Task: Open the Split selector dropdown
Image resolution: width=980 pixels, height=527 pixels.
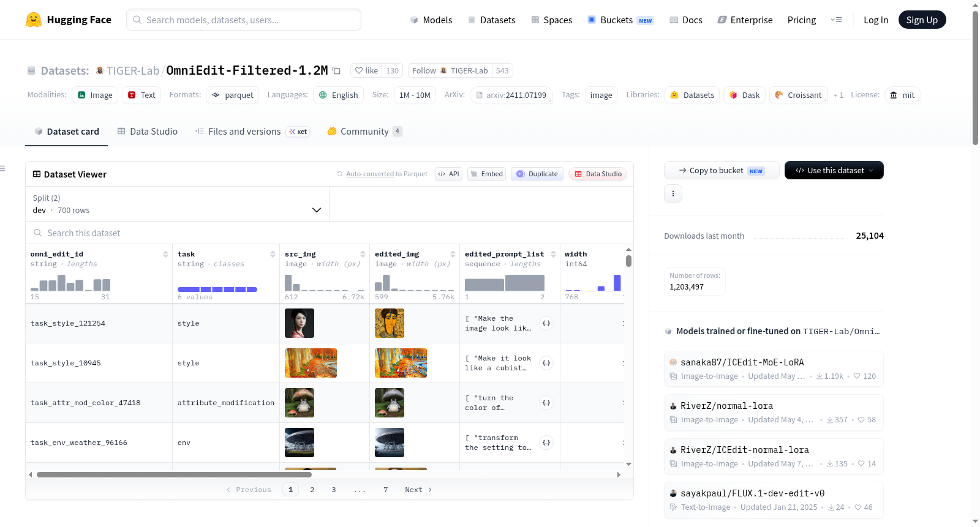Action: [177, 204]
